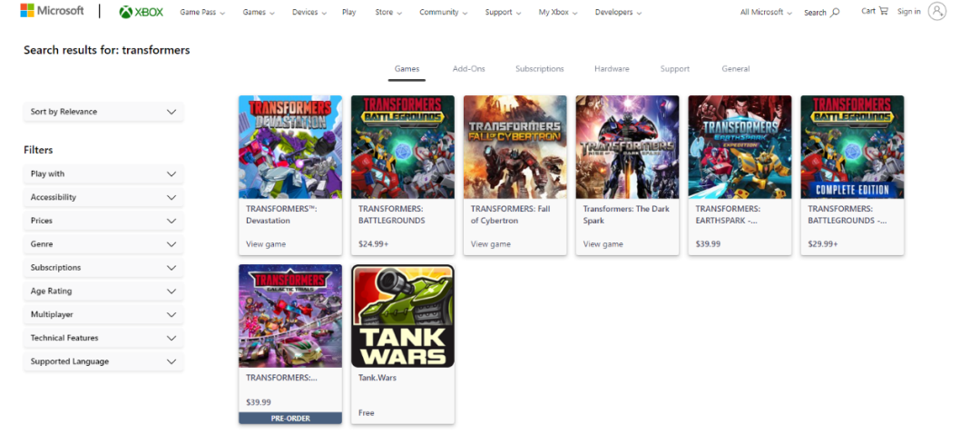This screenshot has height=435, width=980.
Task: Open the $24.99+ Transformers Battlegrounds cover art
Action: pos(403,147)
